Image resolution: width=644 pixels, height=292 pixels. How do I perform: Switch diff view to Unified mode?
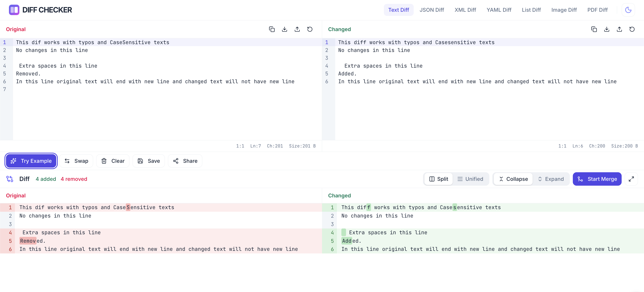(471, 179)
